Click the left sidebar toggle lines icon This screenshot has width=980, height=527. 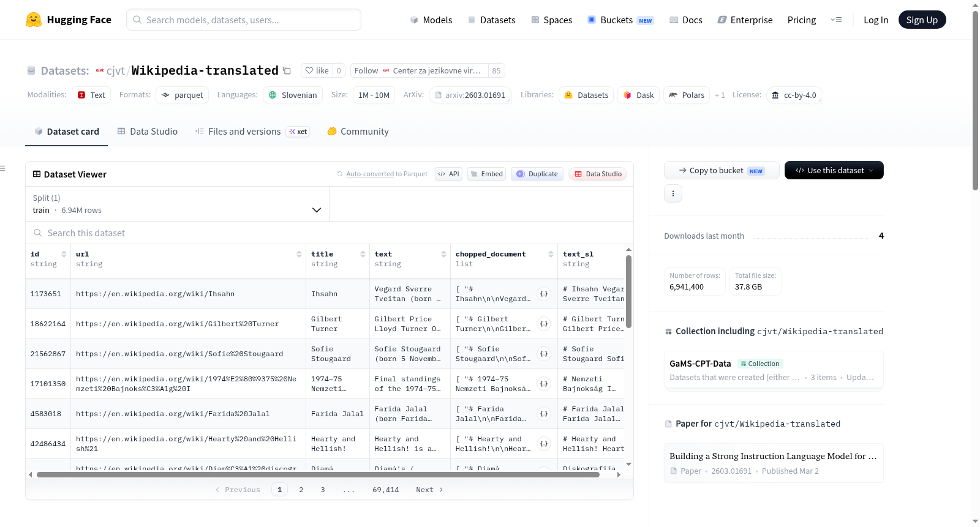(2, 168)
